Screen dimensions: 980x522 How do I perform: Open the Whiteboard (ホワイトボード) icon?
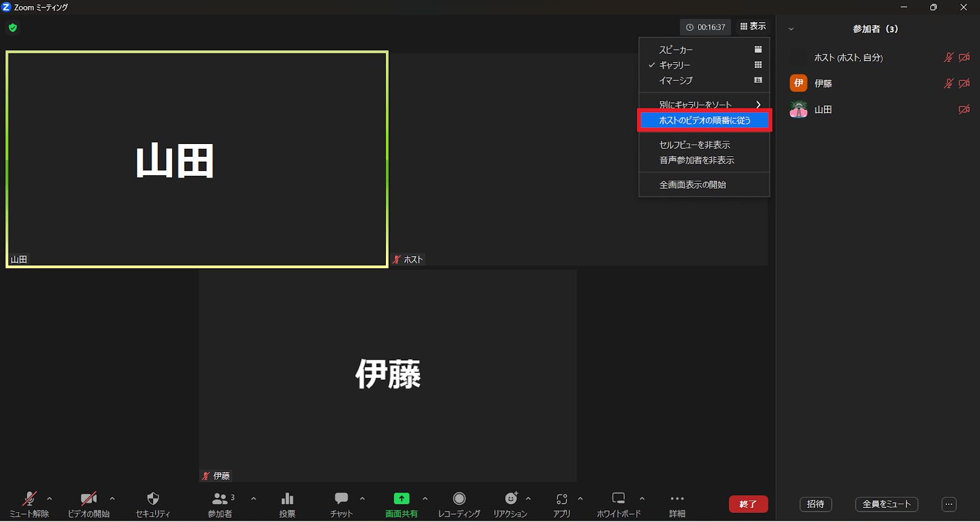(x=619, y=499)
